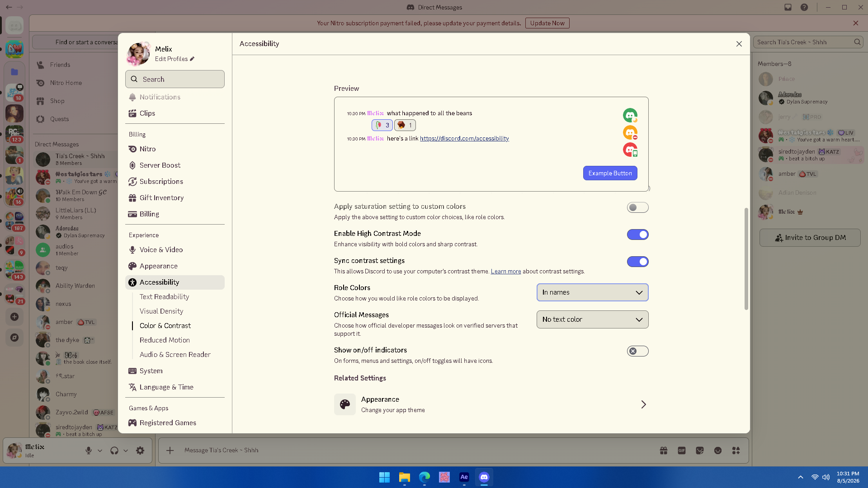Viewport: 868px width, 488px height.
Task: Open the Help icon in title bar
Action: [x=804, y=7]
